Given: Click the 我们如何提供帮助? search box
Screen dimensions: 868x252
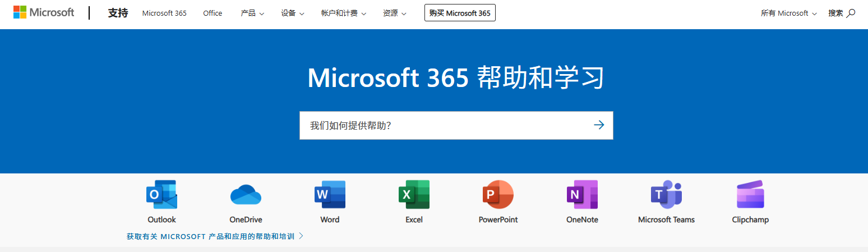Looking at the screenshot, I should (456, 125).
